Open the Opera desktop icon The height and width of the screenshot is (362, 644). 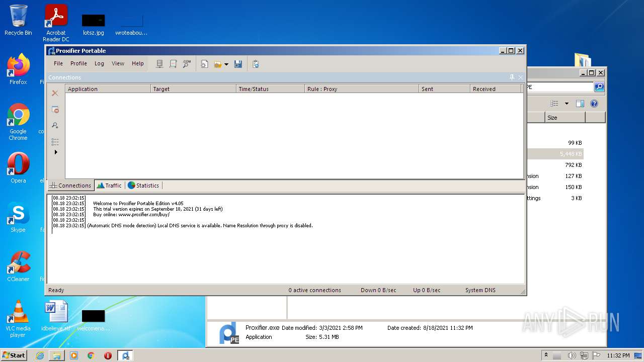point(18,168)
